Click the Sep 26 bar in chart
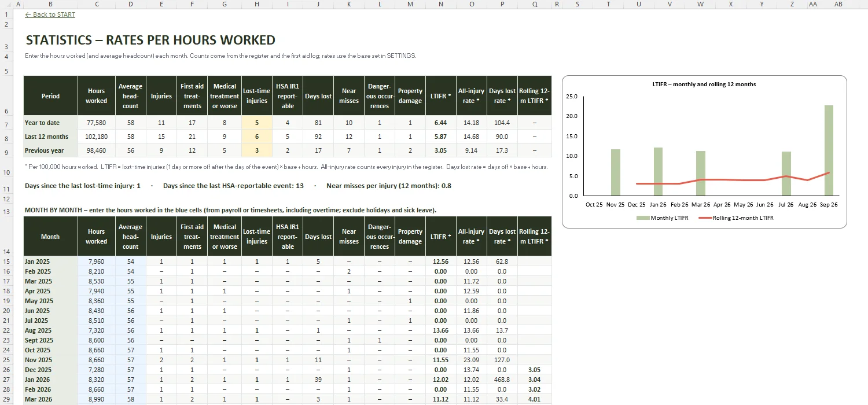868x405 pixels. point(829,150)
